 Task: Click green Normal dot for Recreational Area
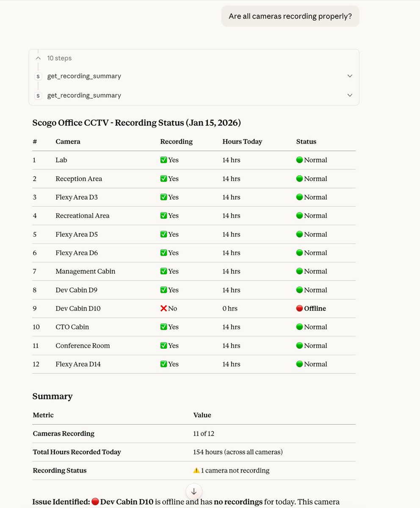tap(299, 215)
